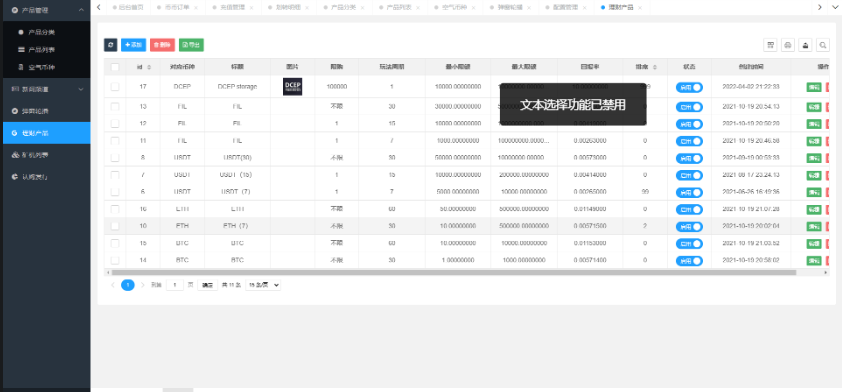
Task: Toggle status switch for row id 14
Action: (689, 261)
